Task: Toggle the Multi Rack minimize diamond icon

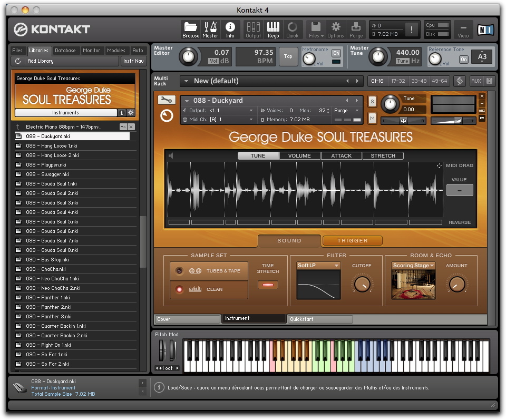Action: pos(460,81)
